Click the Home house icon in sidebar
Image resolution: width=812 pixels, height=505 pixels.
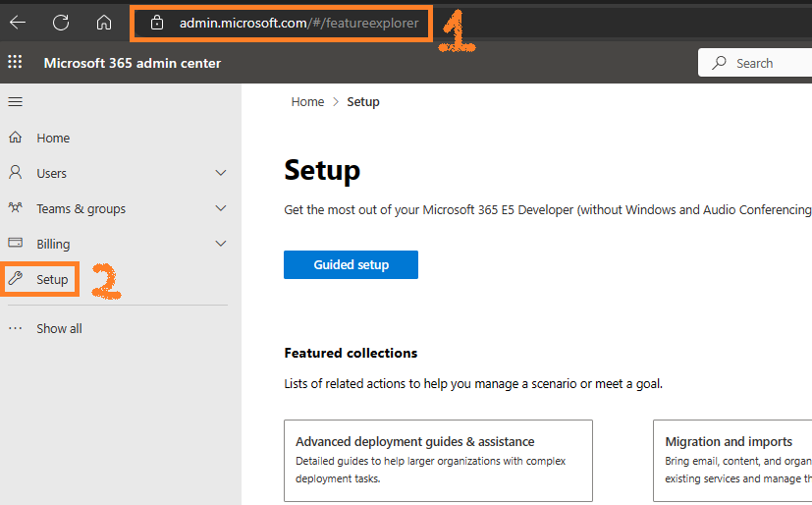click(x=16, y=138)
